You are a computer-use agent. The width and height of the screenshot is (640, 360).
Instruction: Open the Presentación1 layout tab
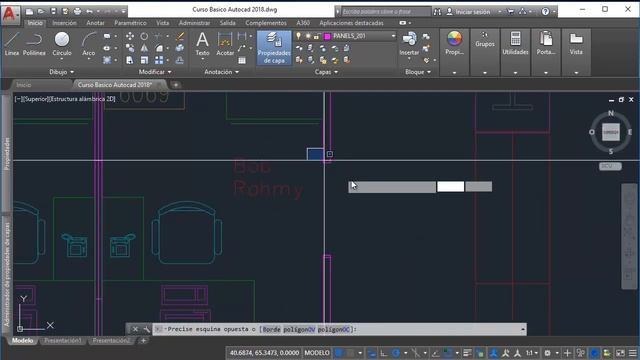pyautogui.click(x=63, y=340)
